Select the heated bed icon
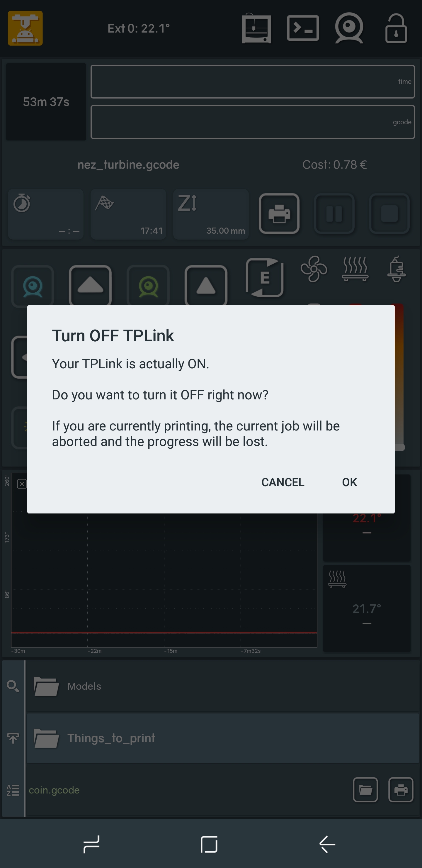Image resolution: width=422 pixels, height=868 pixels. click(x=355, y=269)
